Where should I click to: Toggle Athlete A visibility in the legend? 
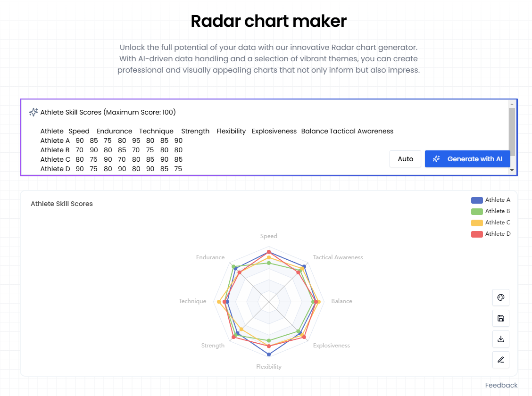491,200
